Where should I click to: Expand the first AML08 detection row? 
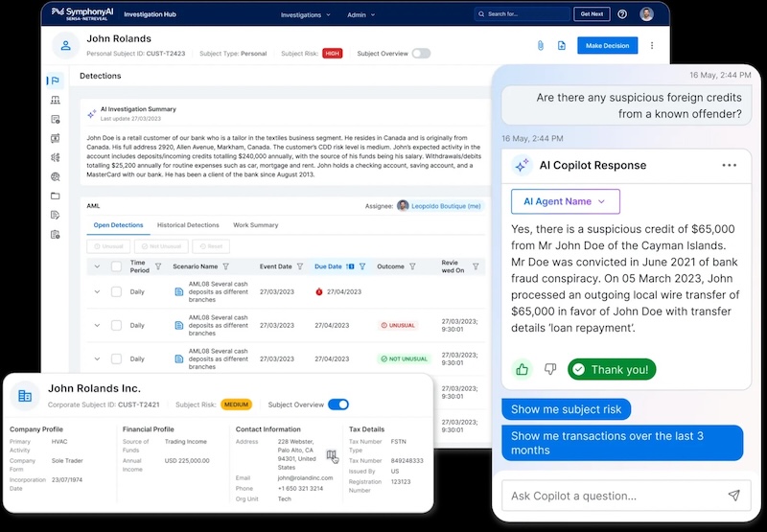pos(97,291)
